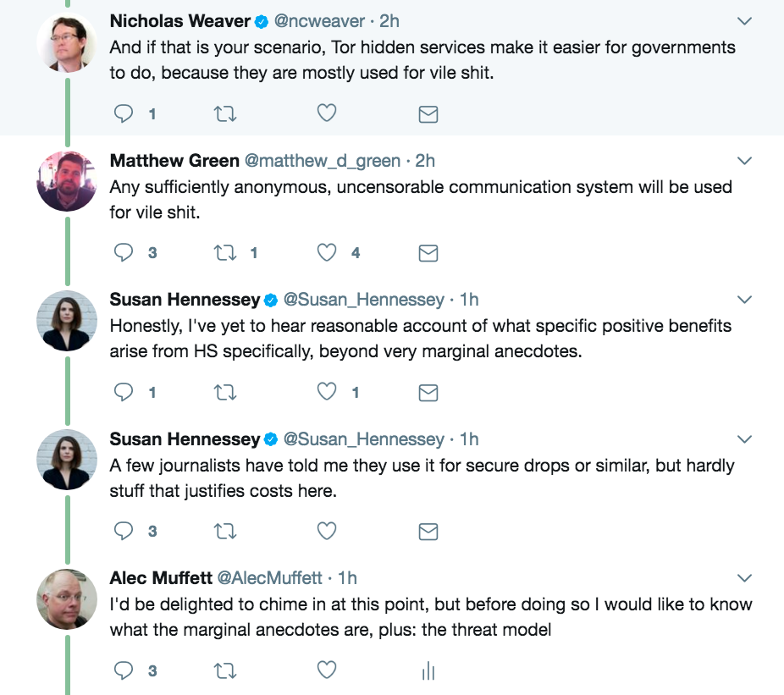Send Matthew Green's tweet via direct message
The image size is (784, 695).
click(428, 253)
